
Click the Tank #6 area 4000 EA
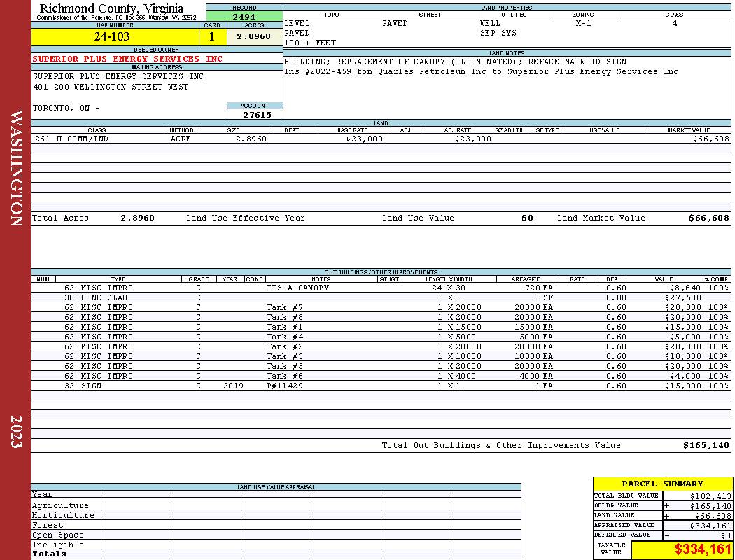pyautogui.click(x=536, y=377)
